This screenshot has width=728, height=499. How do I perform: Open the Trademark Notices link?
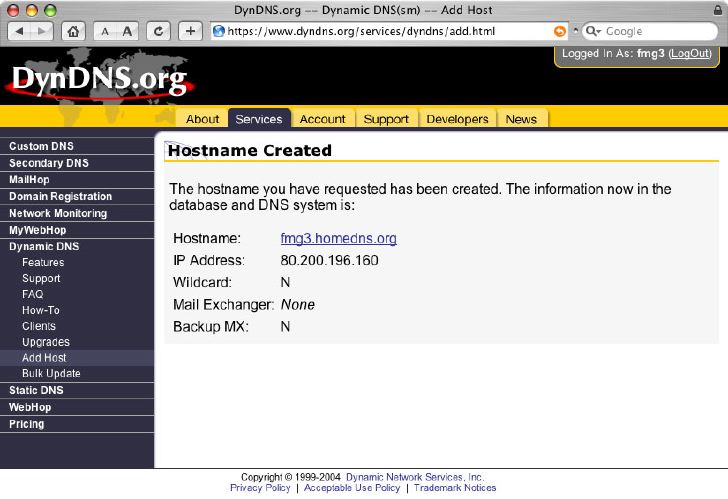pos(455,488)
